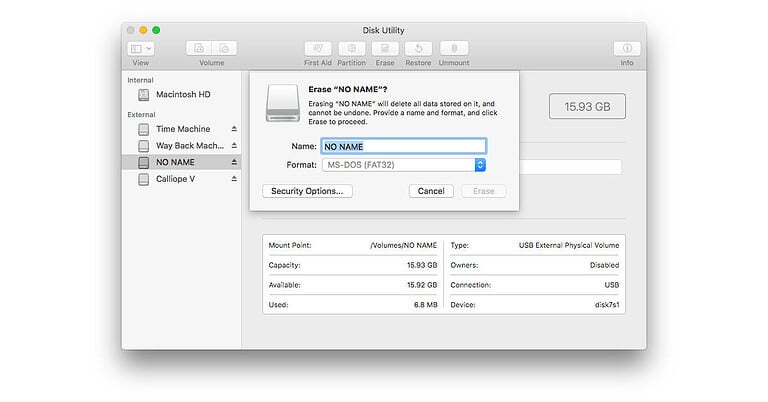Click the 15.93 GB capacity box
Viewport: 768px width, 402px height.
click(x=587, y=106)
